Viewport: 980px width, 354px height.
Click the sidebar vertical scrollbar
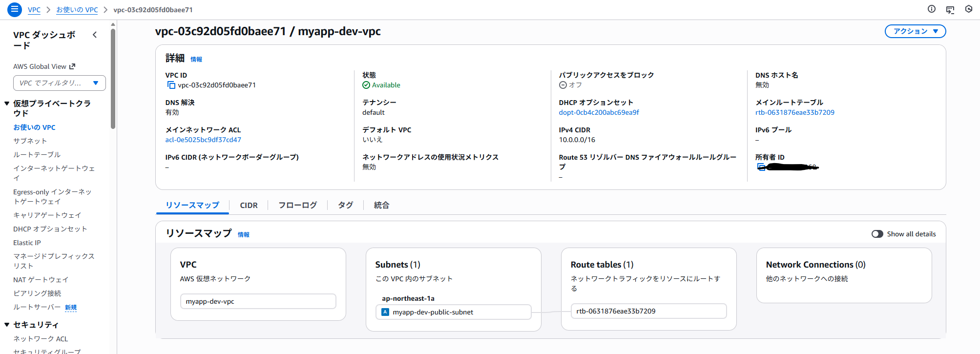coord(113,78)
